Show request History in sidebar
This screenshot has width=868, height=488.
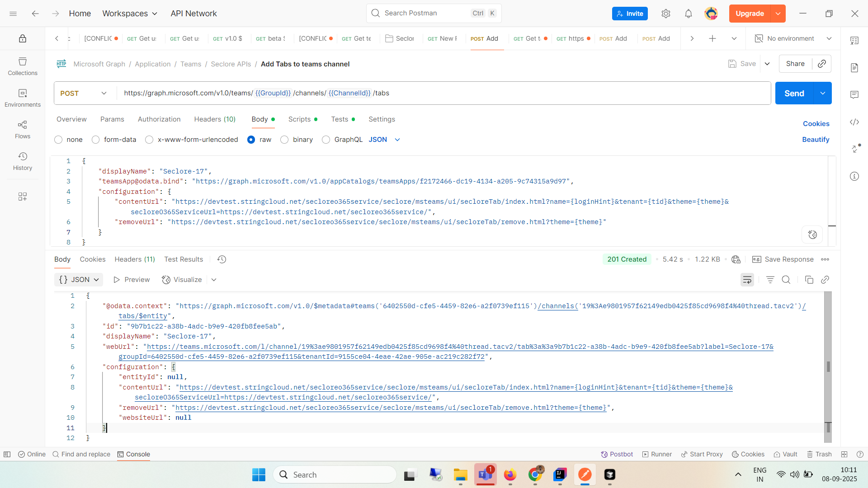point(22,161)
